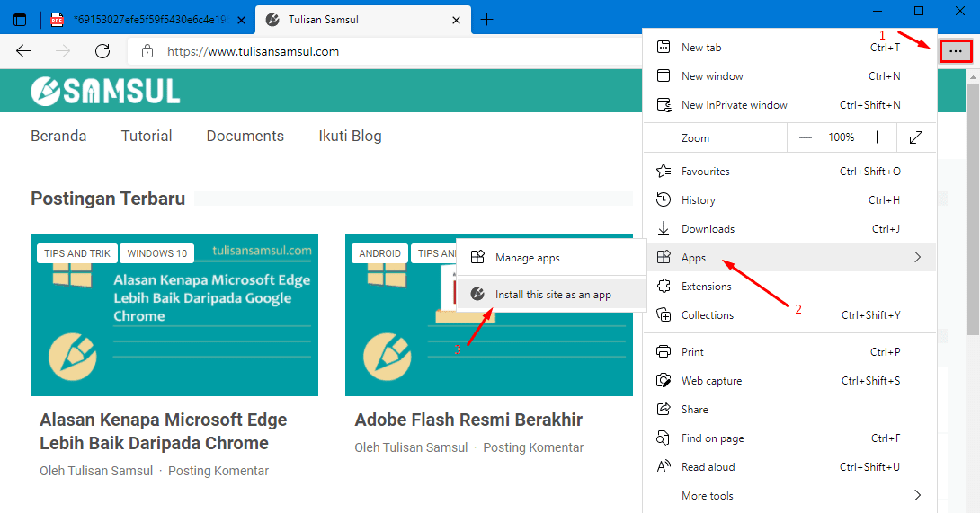Open the Documents navigation link
This screenshot has height=513, width=980.
(245, 136)
